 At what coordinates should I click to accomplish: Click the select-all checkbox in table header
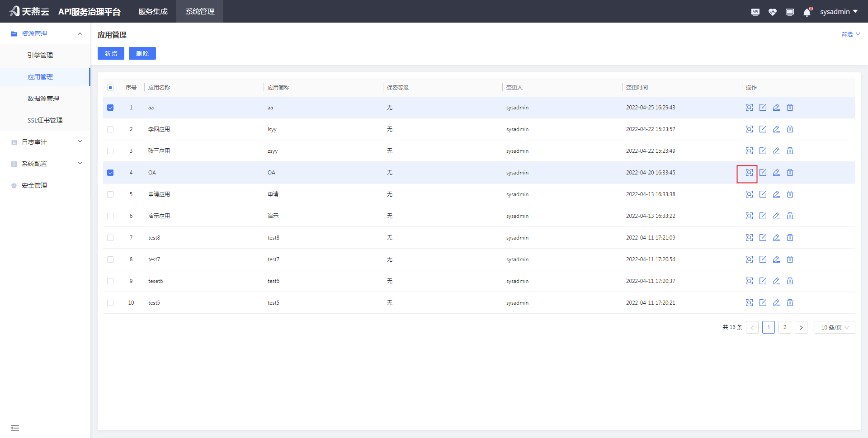point(110,87)
